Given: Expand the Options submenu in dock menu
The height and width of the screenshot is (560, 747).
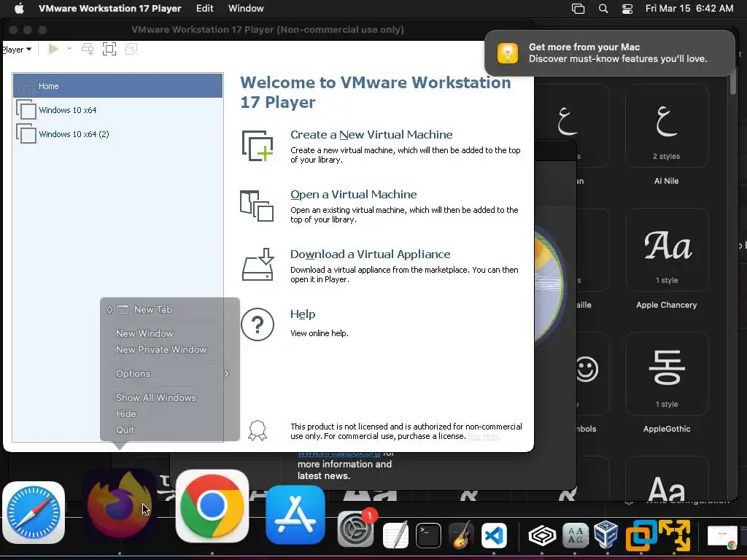Looking at the screenshot, I should pos(169,373).
